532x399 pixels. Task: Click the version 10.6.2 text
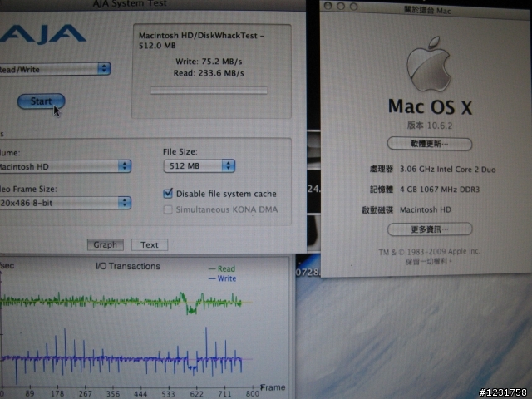(x=430, y=126)
